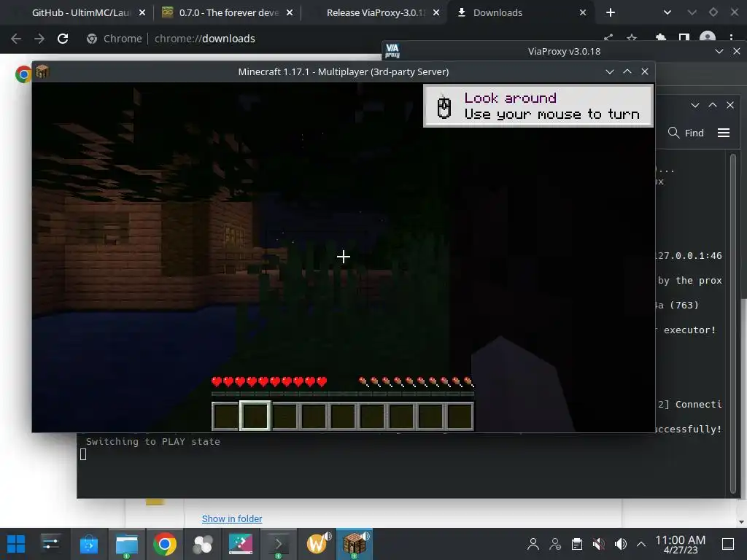Viewport: 747px width, 560px height.
Task: Click 'Switching to PLAY state' terminal text
Action: (x=153, y=441)
